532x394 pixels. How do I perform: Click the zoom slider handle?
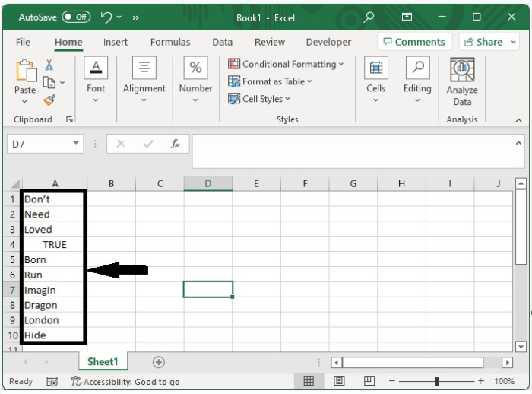pos(437,381)
